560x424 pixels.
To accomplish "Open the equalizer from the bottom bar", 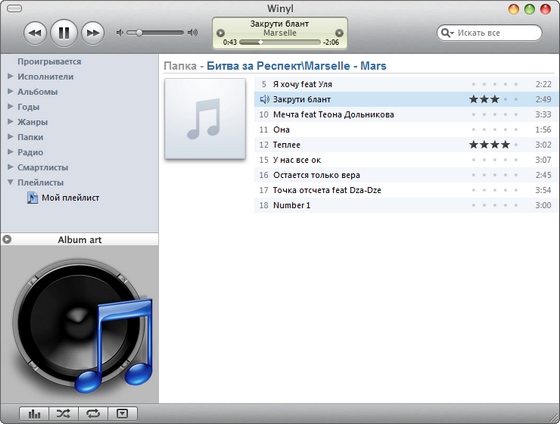I will coord(34,414).
